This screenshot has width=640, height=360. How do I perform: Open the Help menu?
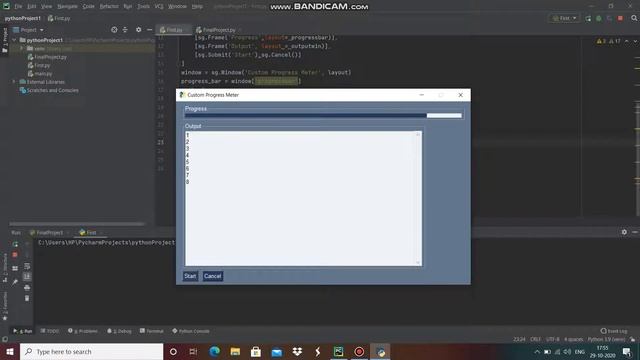click(198, 7)
